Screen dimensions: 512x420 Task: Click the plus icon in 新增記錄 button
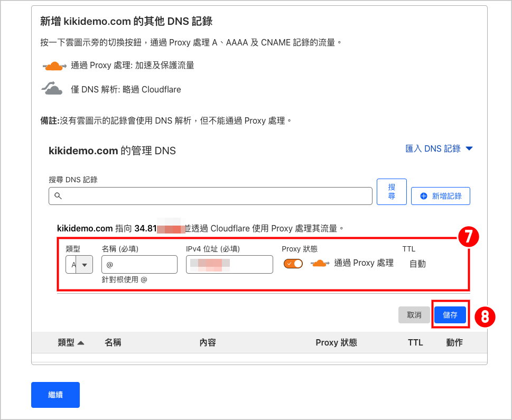(424, 196)
